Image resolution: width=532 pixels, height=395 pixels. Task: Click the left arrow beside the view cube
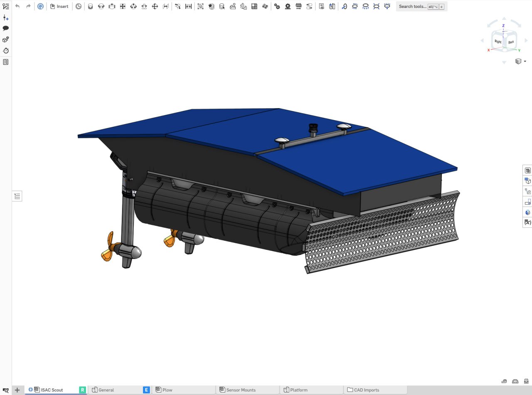tap(482, 40)
